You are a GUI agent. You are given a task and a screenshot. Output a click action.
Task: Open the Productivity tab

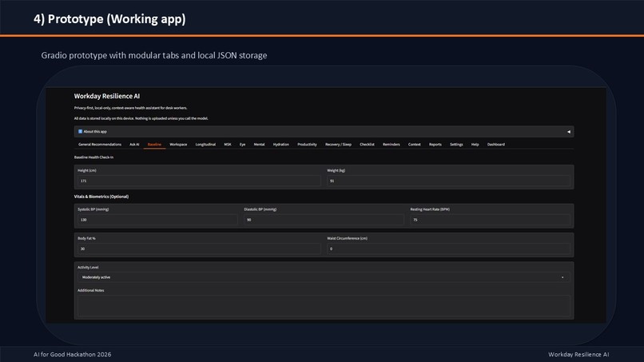307,144
